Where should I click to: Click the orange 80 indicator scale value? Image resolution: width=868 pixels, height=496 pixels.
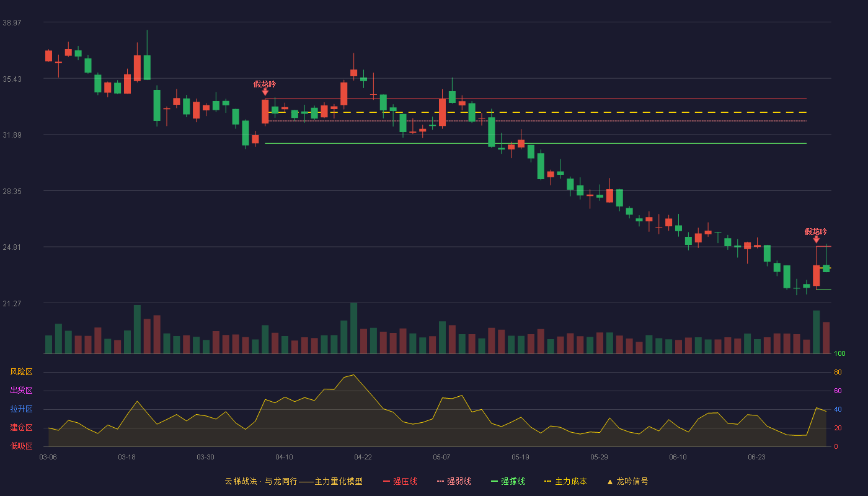(838, 372)
